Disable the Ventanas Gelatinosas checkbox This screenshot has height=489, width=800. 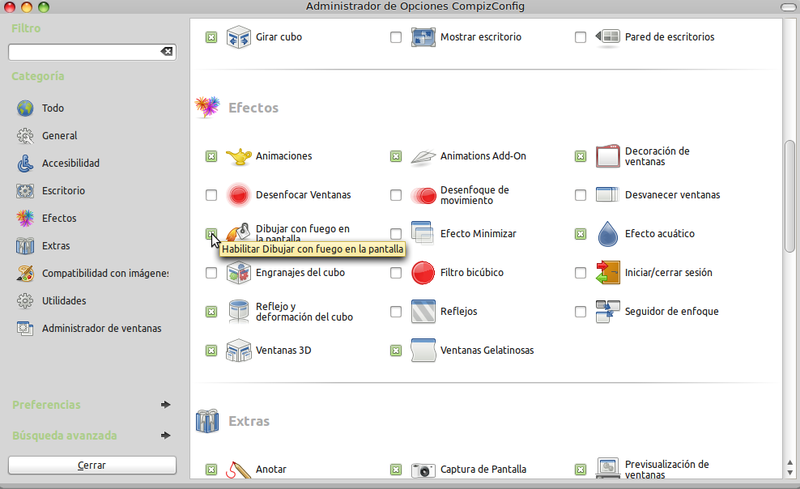tap(396, 351)
